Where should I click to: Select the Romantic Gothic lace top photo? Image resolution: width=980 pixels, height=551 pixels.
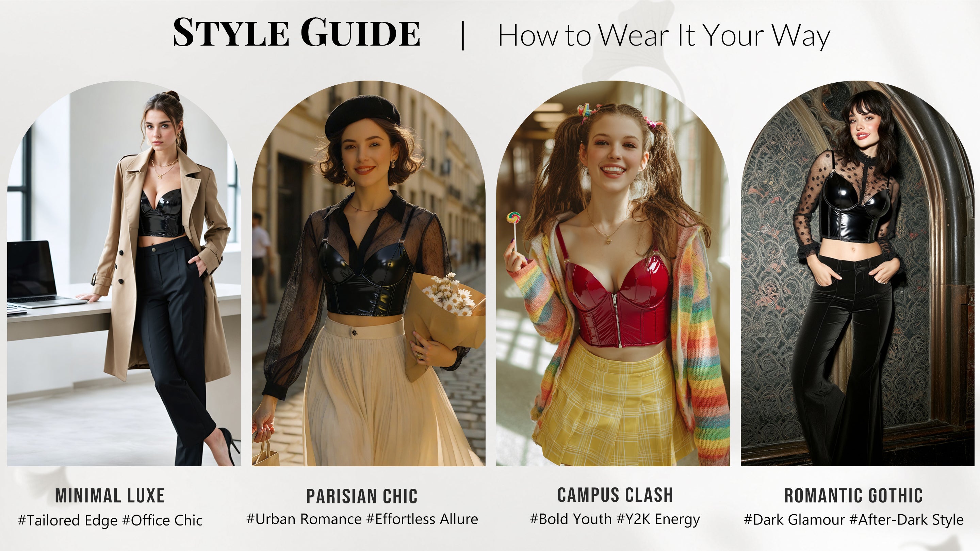pyautogui.click(x=857, y=273)
